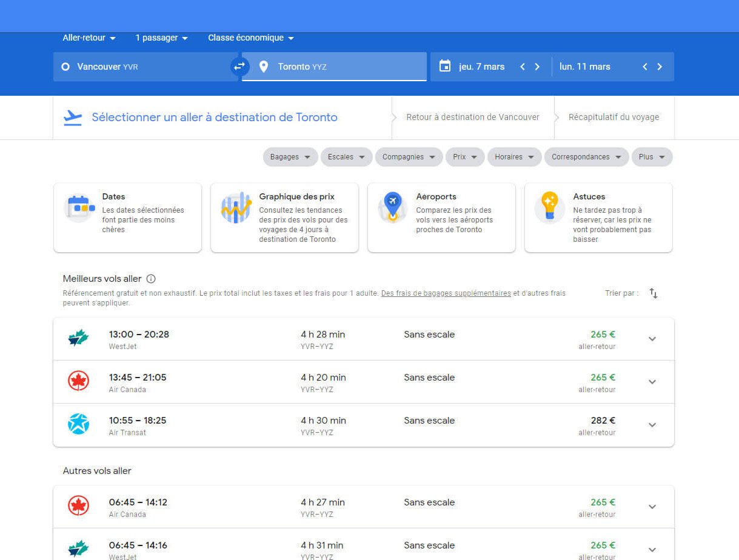Expand the WestJet 13:00 – 20:28 flight details

[x=652, y=339]
